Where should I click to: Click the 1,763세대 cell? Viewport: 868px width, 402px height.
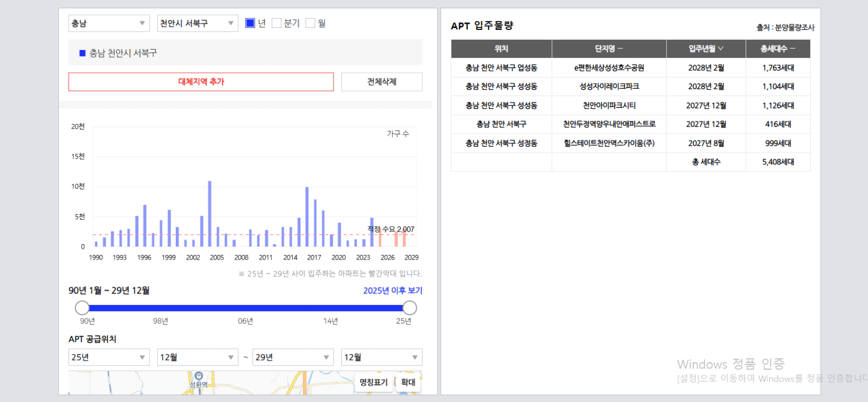pyautogui.click(x=778, y=68)
